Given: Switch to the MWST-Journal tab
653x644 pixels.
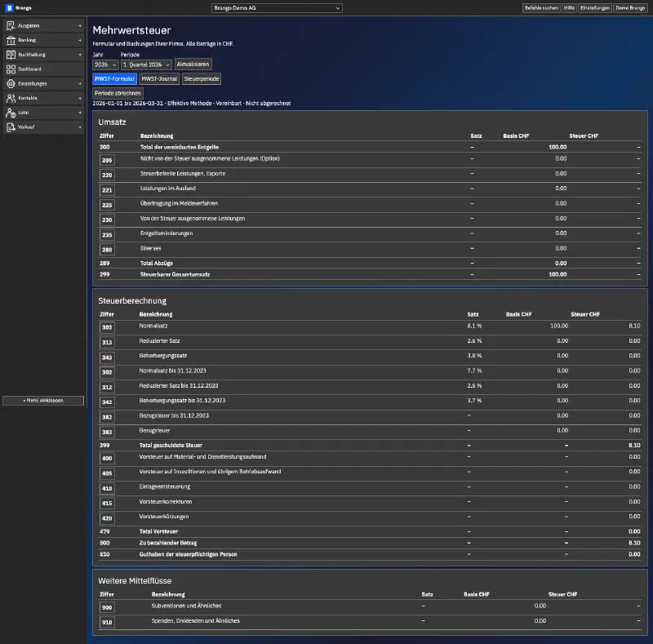Looking at the screenshot, I should [x=159, y=78].
